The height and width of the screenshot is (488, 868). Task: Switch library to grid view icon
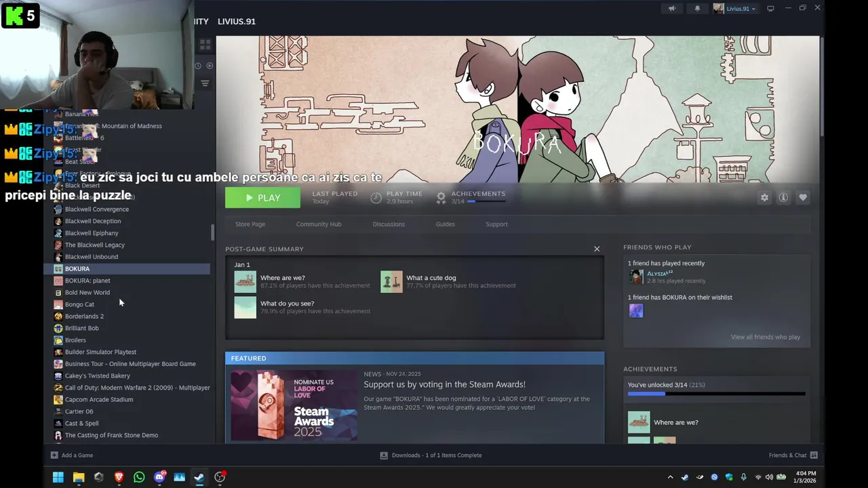(205, 45)
